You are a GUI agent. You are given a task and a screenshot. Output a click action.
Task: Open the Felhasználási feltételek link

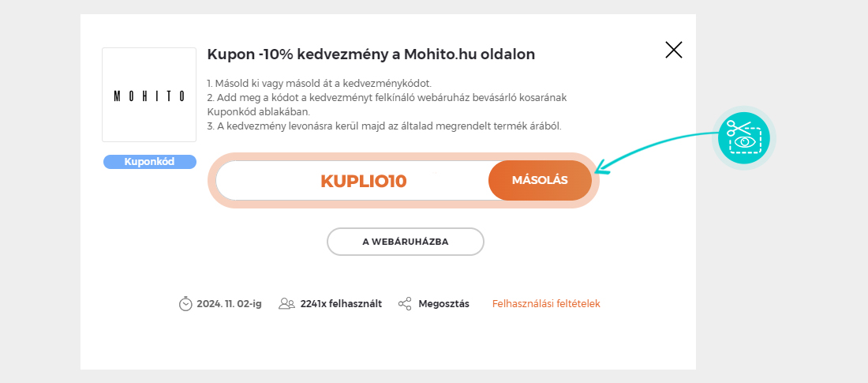pyautogui.click(x=546, y=304)
